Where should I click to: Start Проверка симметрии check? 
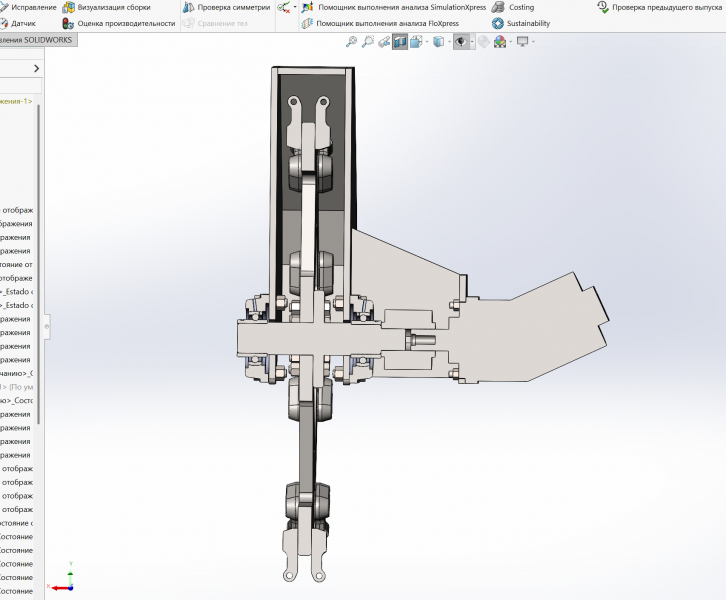226,7
